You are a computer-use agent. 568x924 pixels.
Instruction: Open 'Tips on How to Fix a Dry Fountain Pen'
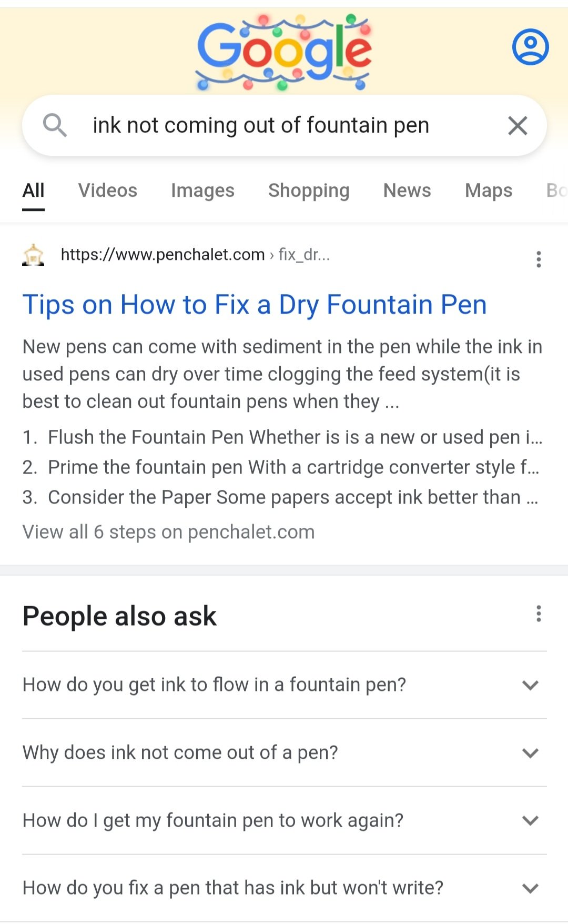pos(255,305)
